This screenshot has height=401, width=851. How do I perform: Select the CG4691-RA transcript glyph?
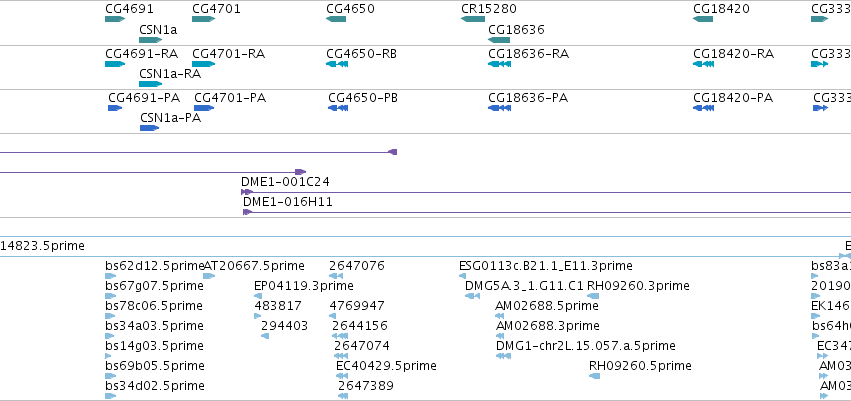(115, 64)
